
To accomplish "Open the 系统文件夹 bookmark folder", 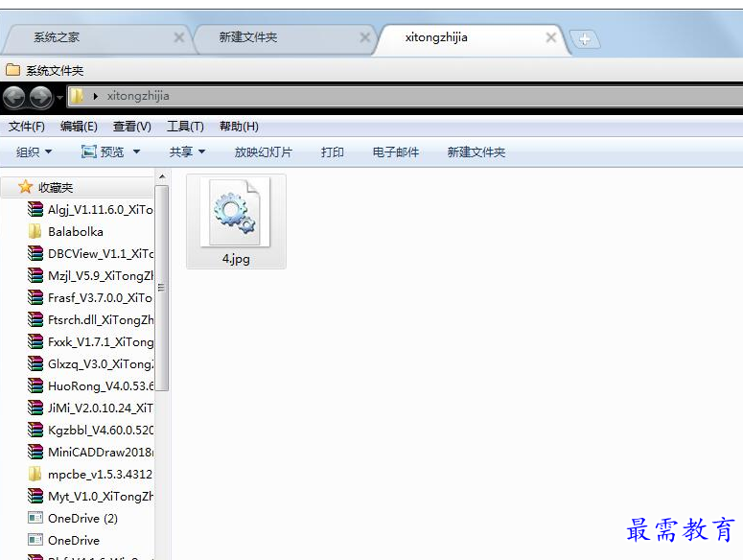I will 45,71.
